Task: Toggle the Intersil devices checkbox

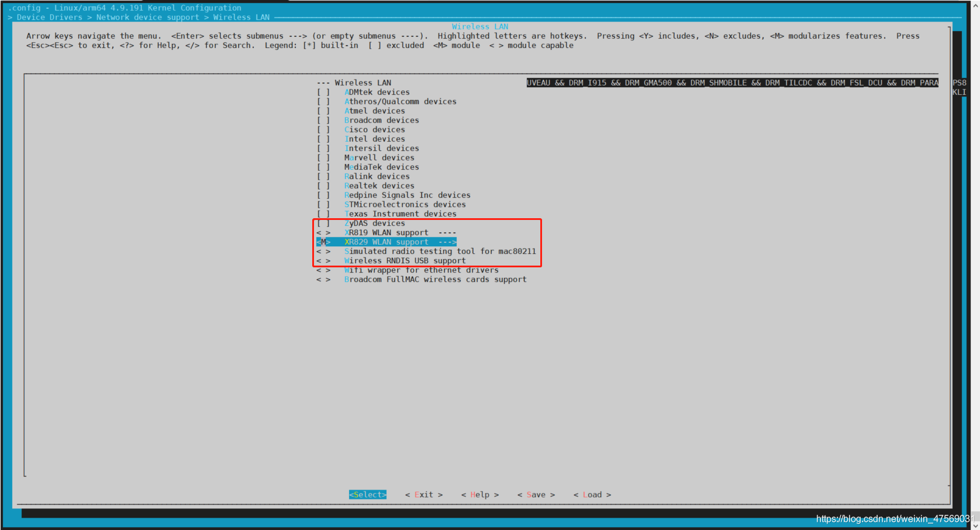Action: (323, 149)
